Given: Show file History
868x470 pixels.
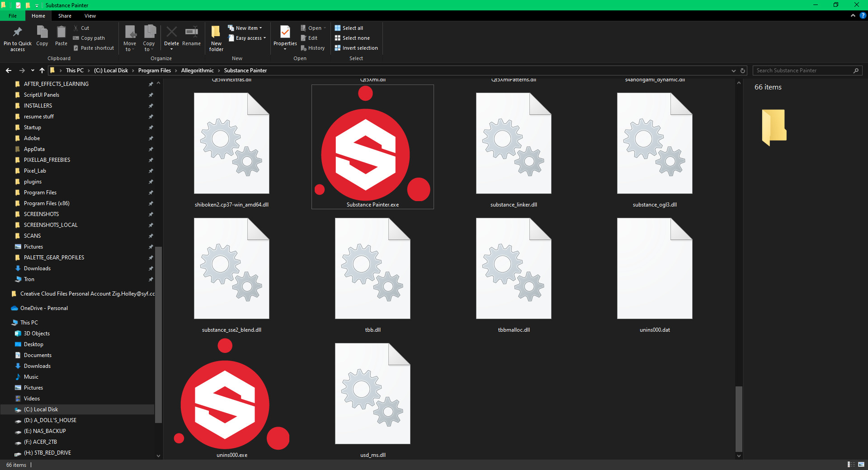Looking at the screenshot, I should pyautogui.click(x=313, y=48).
